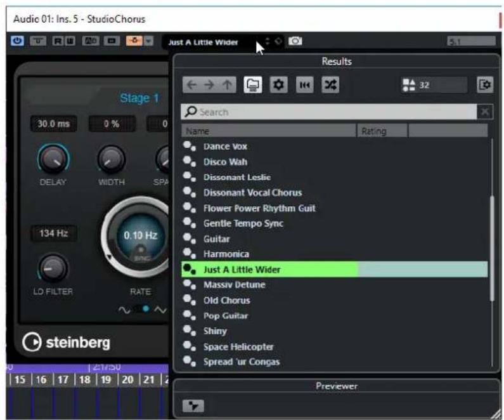
Task: Switch A/B settings comparison button
Action: tap(91, 41)
